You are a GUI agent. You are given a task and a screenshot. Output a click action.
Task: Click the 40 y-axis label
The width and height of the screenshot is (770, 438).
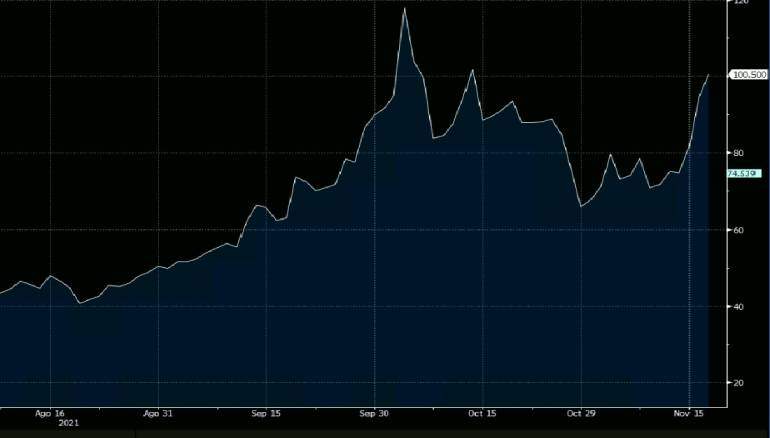(x=738, y=307)
